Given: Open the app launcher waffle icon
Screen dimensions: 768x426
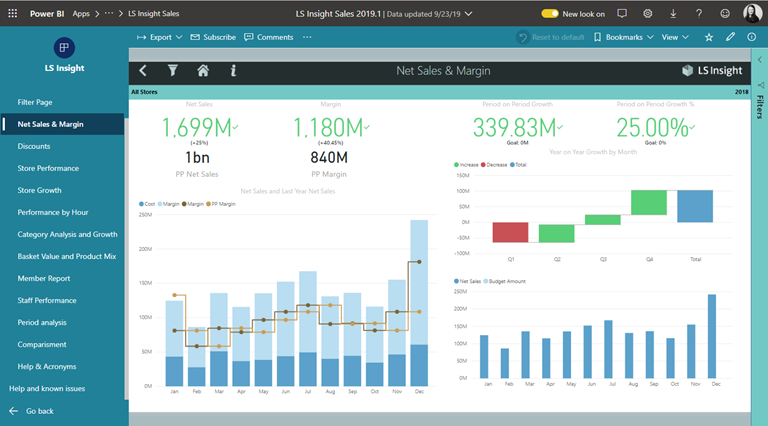Looking at the screenshot, I should click(13, 14).
